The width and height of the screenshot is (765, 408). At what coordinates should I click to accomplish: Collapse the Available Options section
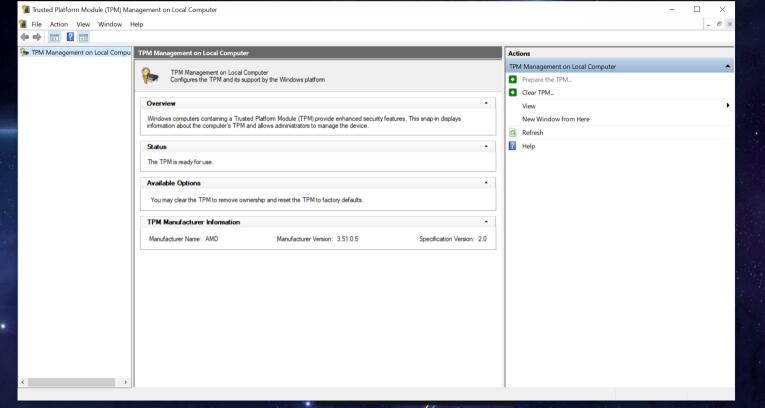click(x=486, y=183)
